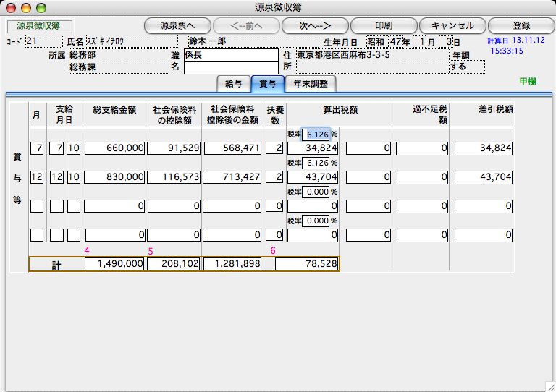556x392 pixels.
Task: Open the 年末調整 tab
Action: pyautogui.click(x=310, y=84)
